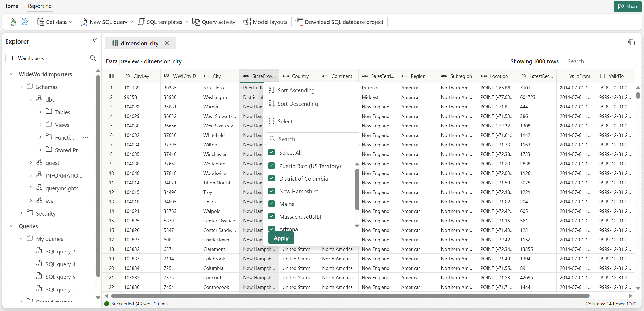Click the refresh icon in the toolbar
644x311 pixels.
pyautogui.click(x=12, y=22)
